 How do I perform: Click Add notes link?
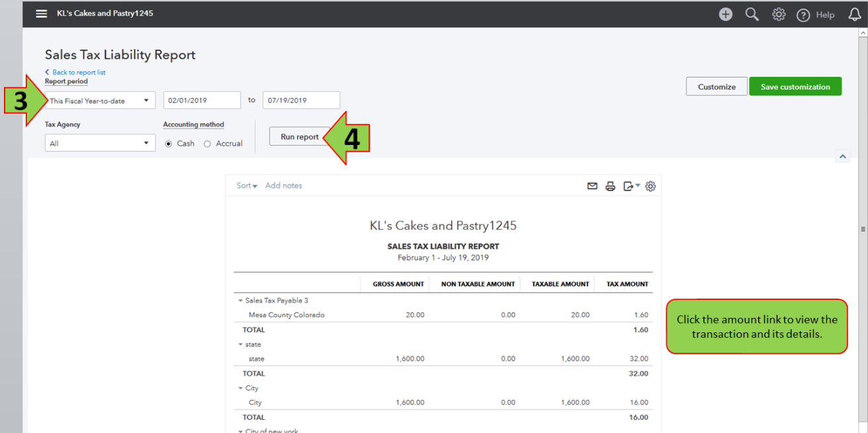click(284, 186)
